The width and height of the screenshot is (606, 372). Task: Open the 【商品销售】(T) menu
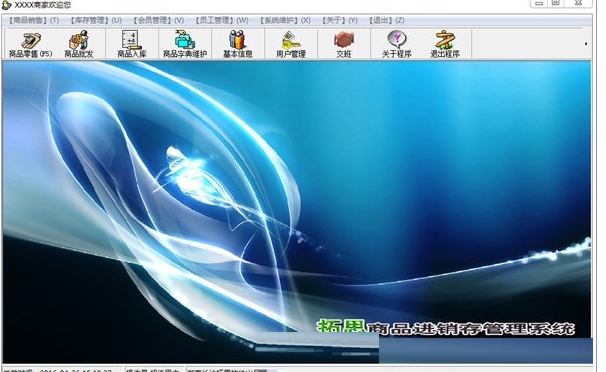[x=34, y=20]
